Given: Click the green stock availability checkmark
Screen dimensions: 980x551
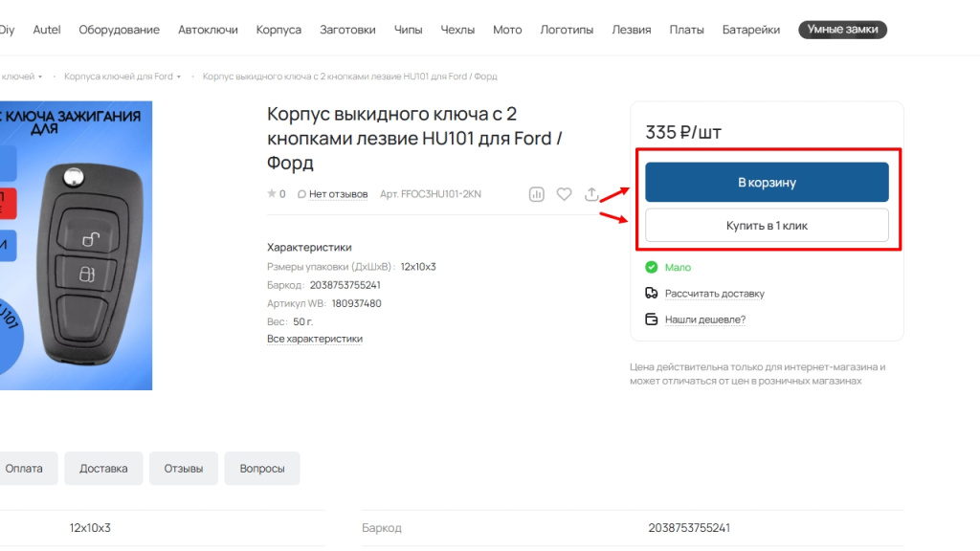Looking at the screenshot, I should click(x=653, y=268).
